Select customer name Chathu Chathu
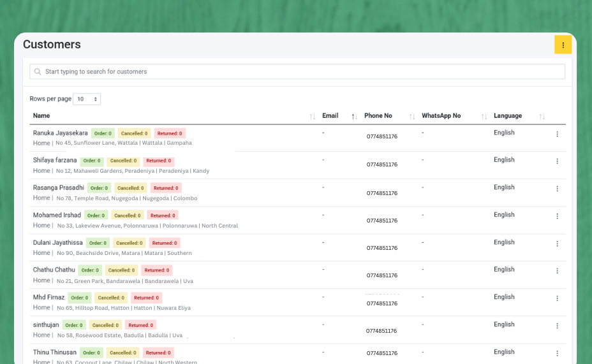 tap(54, 270)
